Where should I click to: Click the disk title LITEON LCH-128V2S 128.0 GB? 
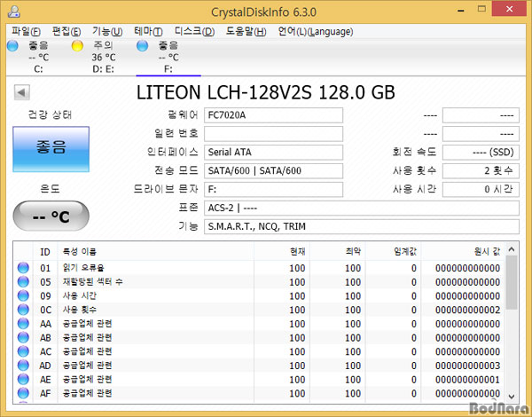click(x=266, y=92)
